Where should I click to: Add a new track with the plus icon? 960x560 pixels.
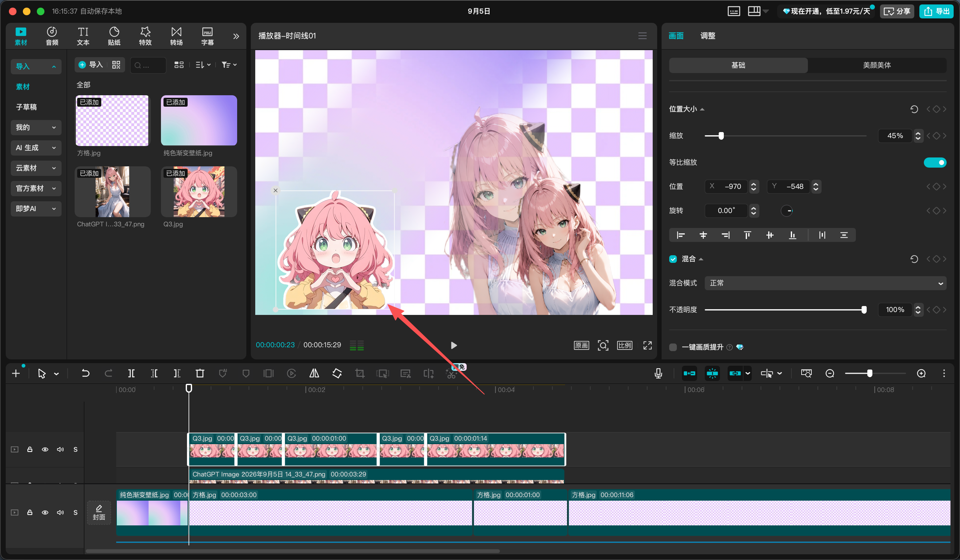[16, 373]
